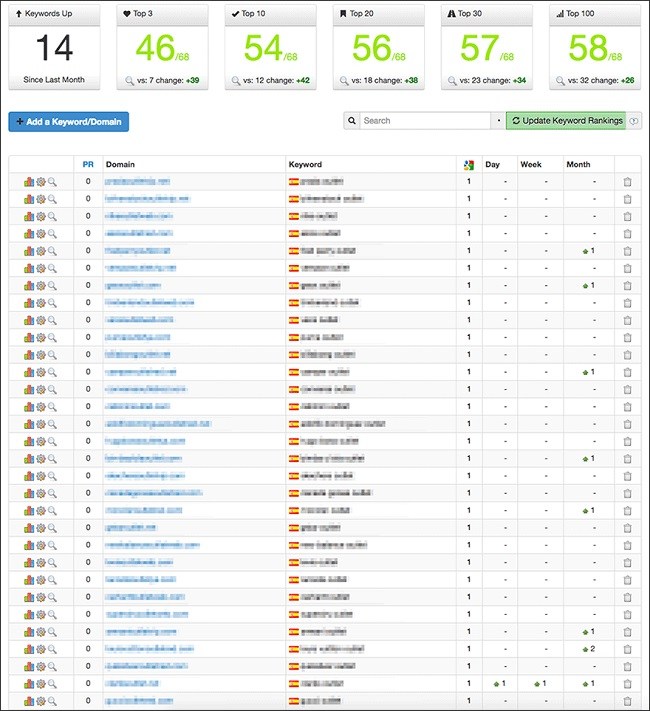
Task: Click the road icon in Top 30 header
Action: [x=451, y=14]
